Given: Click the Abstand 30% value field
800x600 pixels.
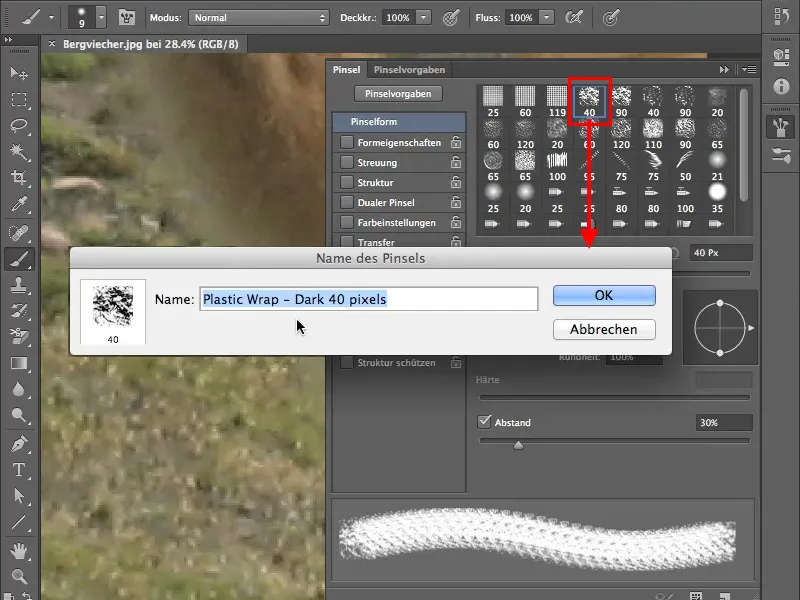Looking at the screenshot, I should [x=723, y=422].
